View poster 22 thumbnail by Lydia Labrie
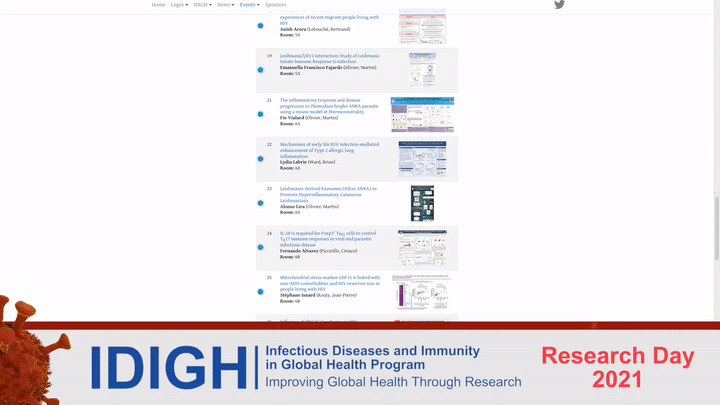 click(x=422, y=159)
